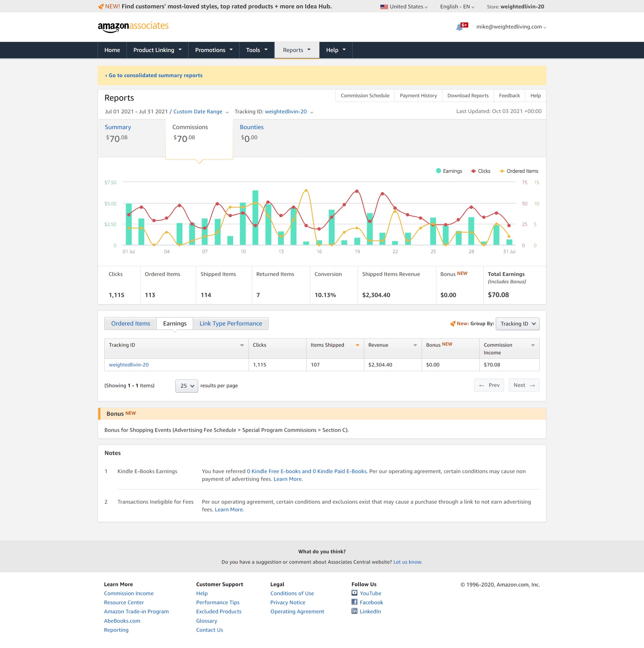The image size is (644, 648).
Task: Sort by Revenue column arrow
Action: pyautogui.click(x=415, y=345)
